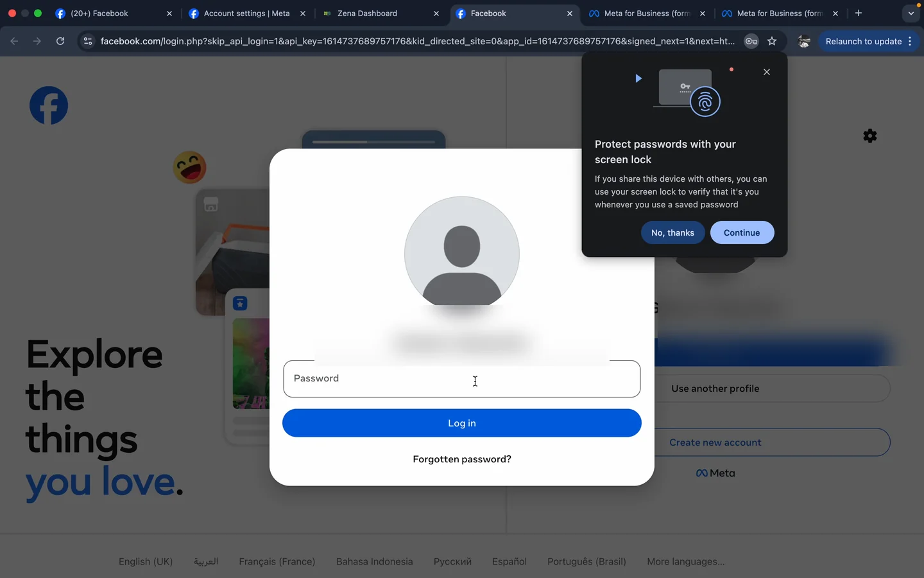Viewport: 924px width, 578px height.
Task: Click the Forgotten password? link
Action: click(462, 459)
